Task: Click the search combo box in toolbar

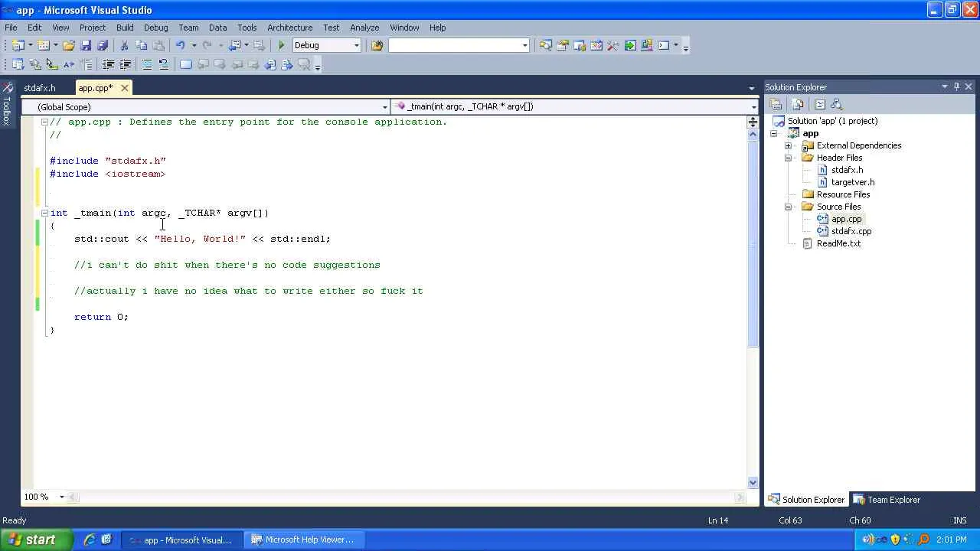Action: 459,45
